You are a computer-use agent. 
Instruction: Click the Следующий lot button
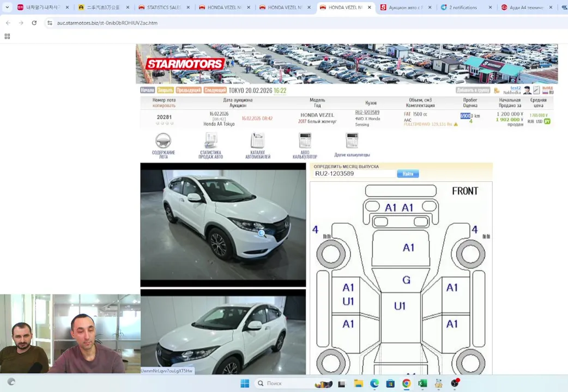(x=215, y=90)
